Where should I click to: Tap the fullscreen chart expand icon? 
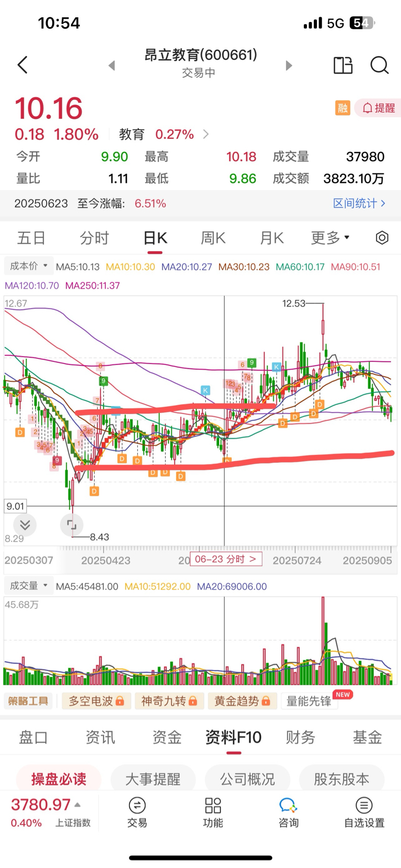72,525
